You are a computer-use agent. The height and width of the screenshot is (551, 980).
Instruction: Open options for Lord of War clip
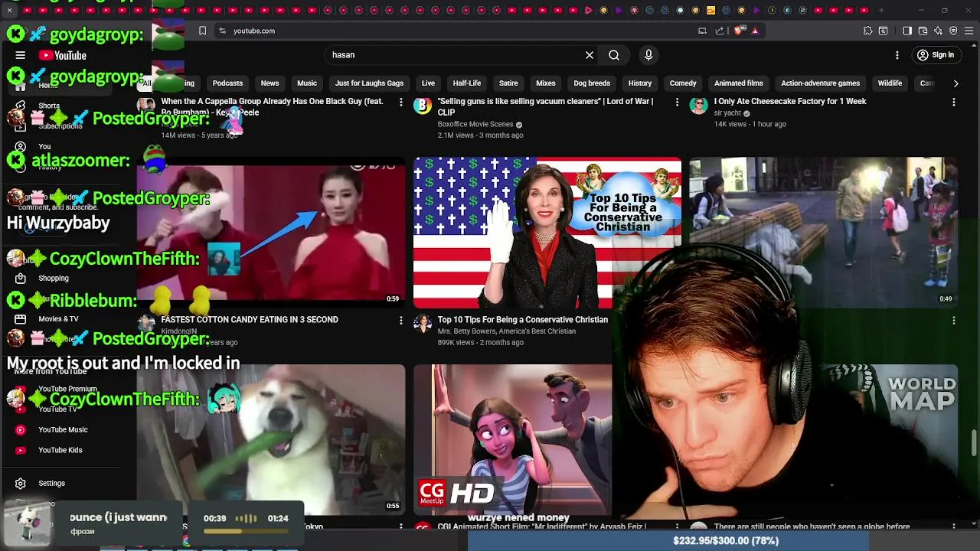[x=677, y=102]
